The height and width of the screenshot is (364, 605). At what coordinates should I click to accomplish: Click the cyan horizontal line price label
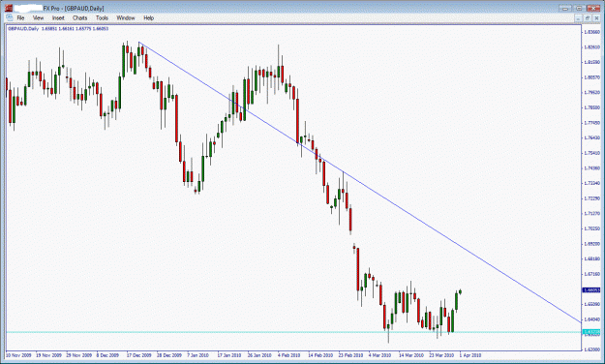point(591,332)
